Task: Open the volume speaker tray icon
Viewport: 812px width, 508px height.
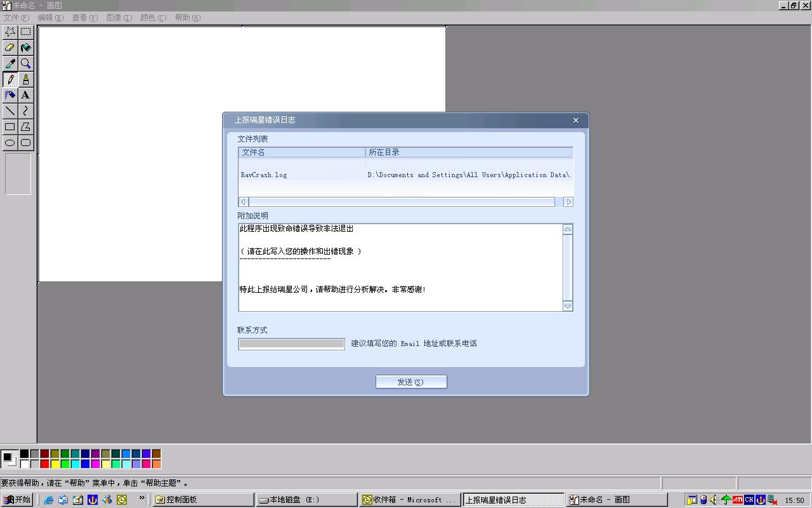Action: tap(714, 500)
